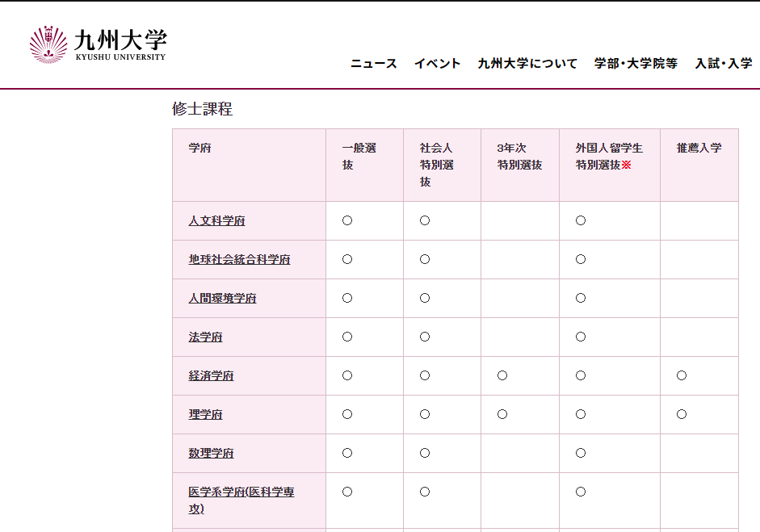Click the 理学府 link
The height and width of the screenshot is (532, 760).
[205, 415]
